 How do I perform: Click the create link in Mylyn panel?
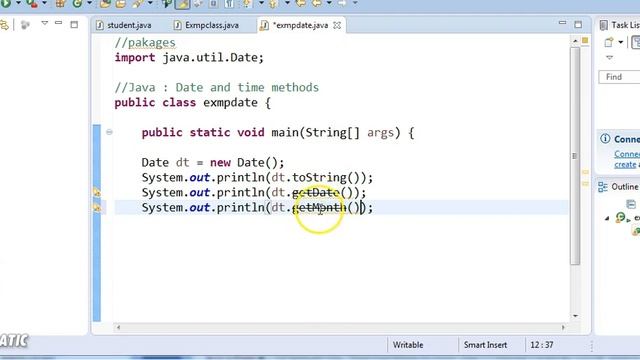[x=625, y=164]
